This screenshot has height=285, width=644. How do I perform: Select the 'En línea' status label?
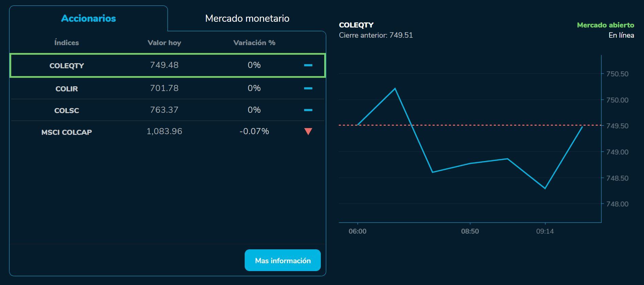[621, 35]
